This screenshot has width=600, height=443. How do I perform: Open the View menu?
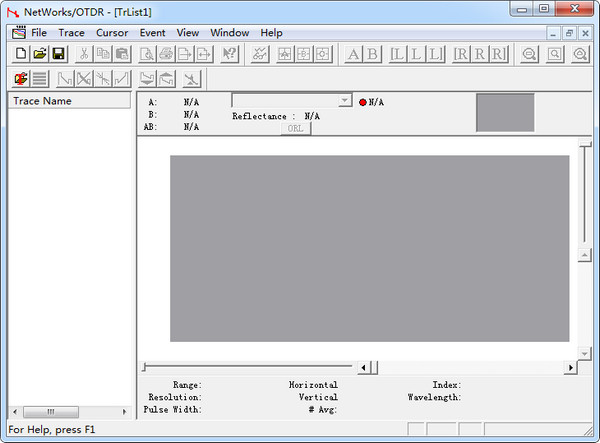click(x=188, y=33)
